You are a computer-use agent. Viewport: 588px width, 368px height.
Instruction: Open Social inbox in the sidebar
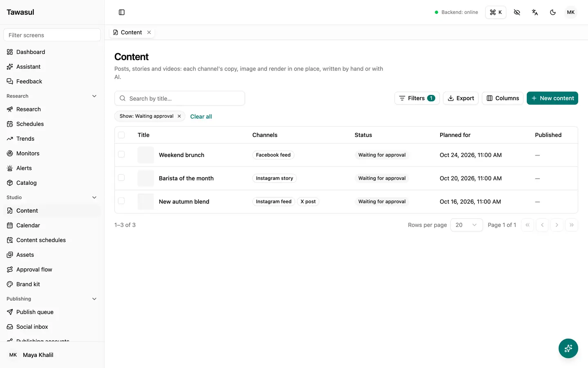(52, 327)
